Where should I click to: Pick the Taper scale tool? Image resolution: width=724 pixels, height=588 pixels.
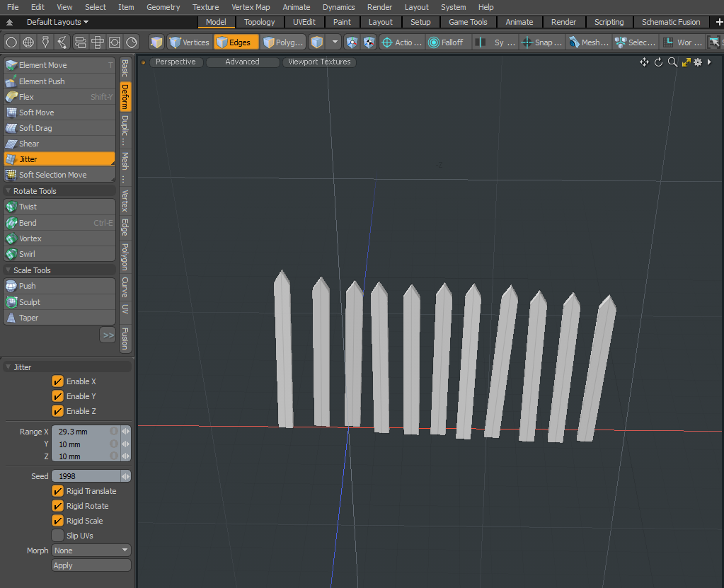29,318
